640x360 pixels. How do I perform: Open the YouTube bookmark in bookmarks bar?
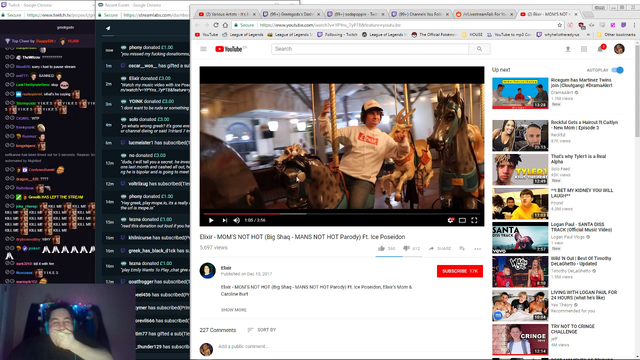click(207, 35)
